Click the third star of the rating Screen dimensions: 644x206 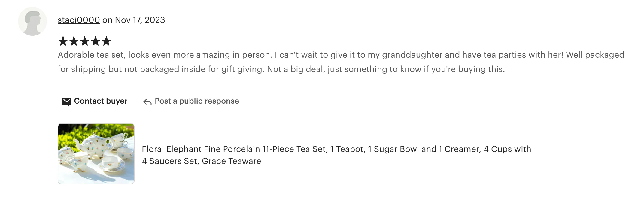click(x=85, y=41)
